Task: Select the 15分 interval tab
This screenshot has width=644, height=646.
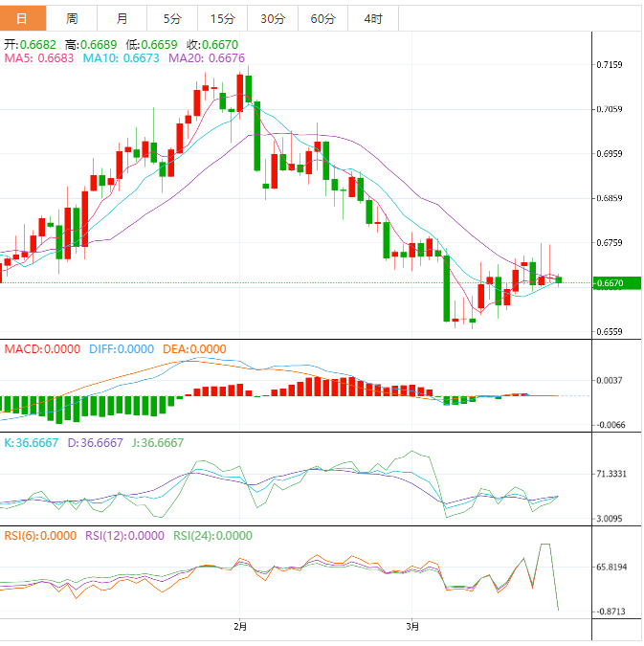Action: (222, 18)
